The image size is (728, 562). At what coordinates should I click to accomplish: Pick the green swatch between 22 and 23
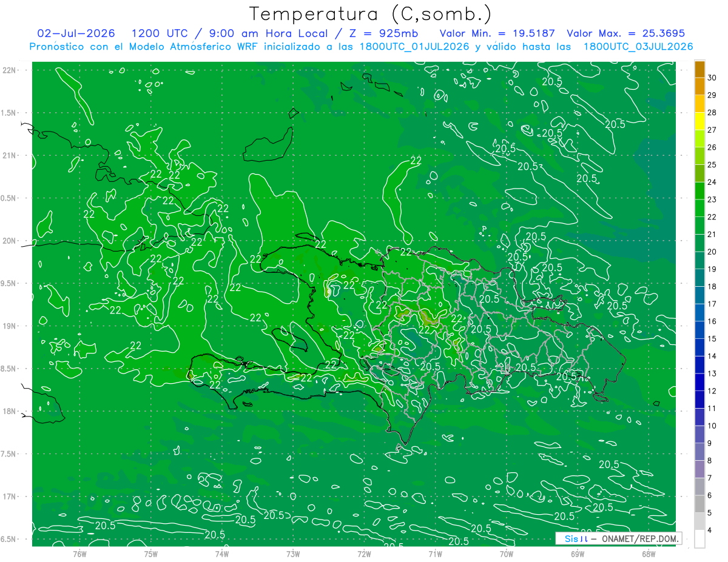point(699,208)
